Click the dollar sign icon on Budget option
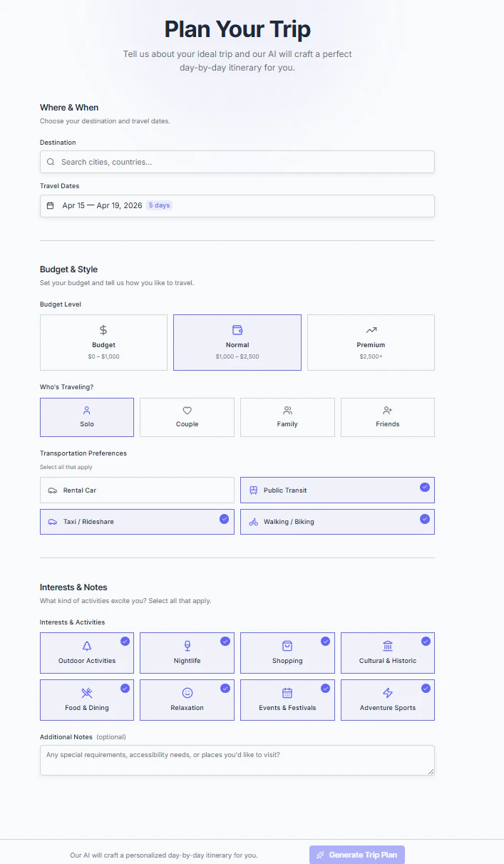The width and height of the screenshot is (504, 864). point(103,330)
